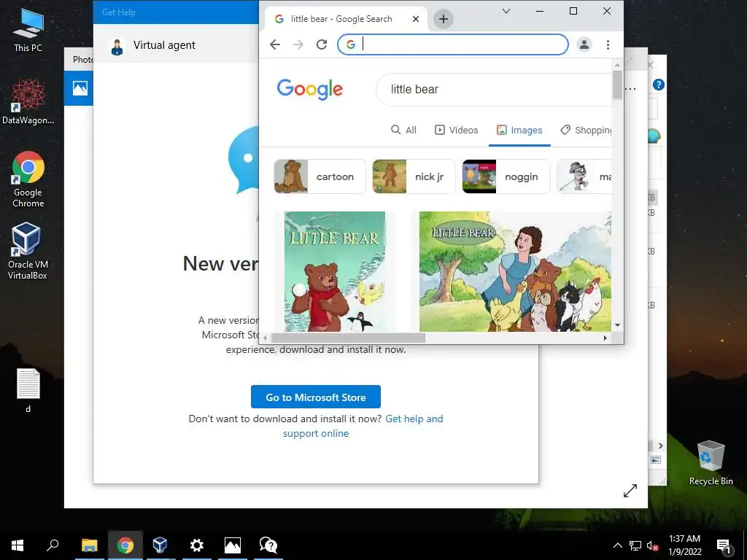Filter images by the noggin chip

[x=506, y=176]
